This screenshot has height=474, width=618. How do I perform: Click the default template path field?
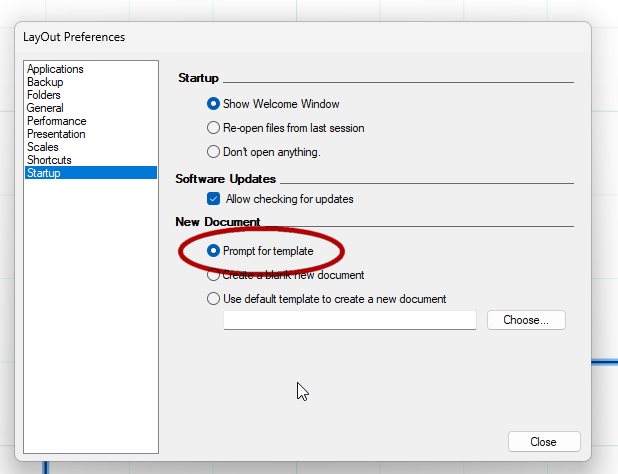coord(350,320)
